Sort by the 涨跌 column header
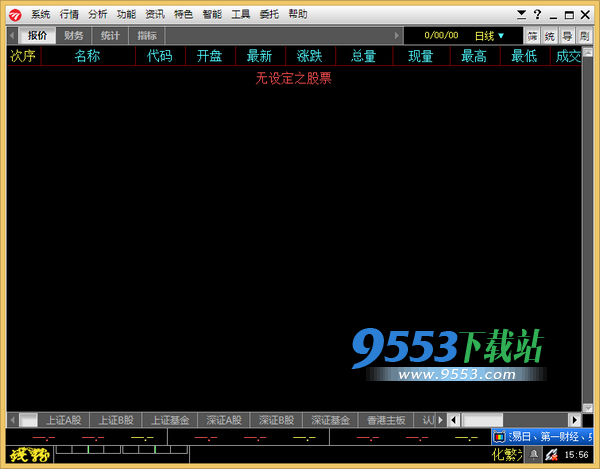Screen dimensions: 600x469 [x=310, y=56]
